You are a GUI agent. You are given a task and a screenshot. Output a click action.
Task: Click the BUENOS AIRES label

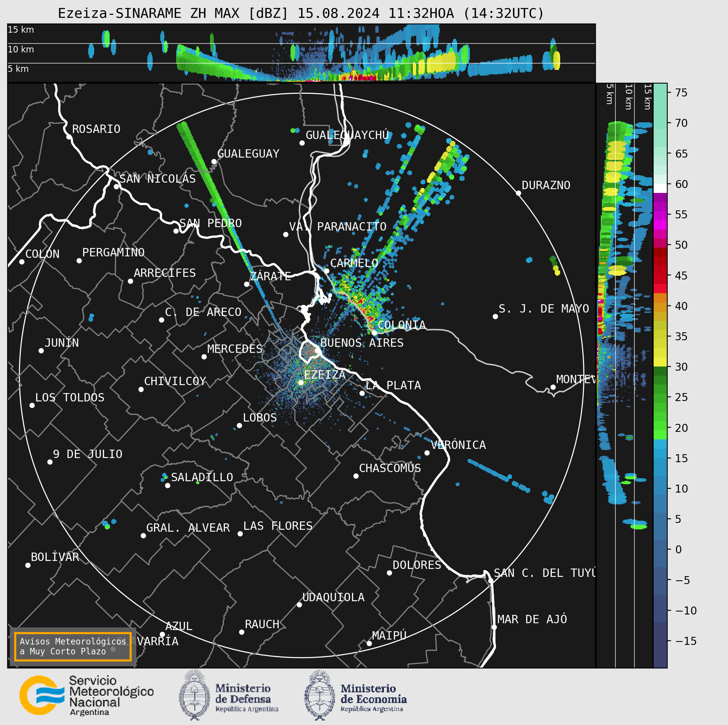coord(362,343)
